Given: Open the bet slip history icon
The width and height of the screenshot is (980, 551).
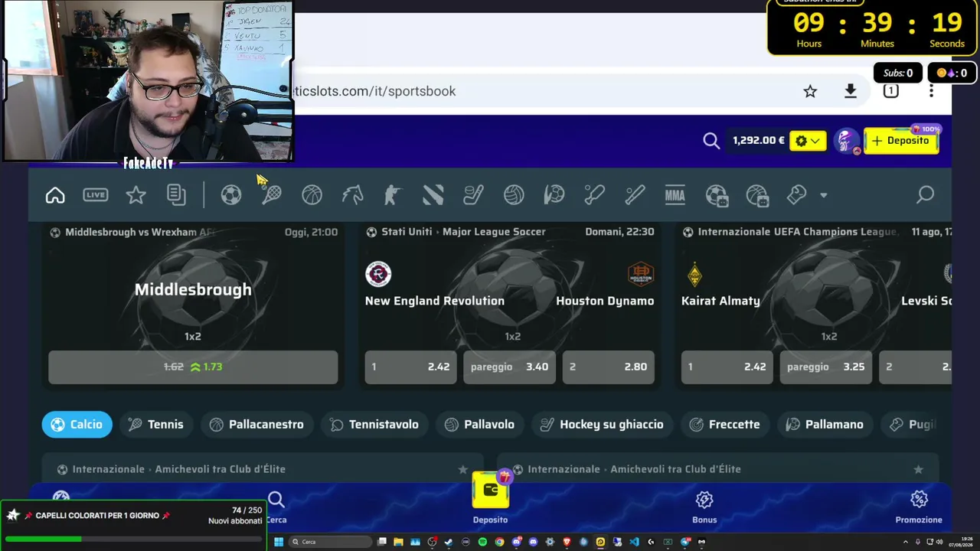Looking at the screenshot, I should click(177, 195).
